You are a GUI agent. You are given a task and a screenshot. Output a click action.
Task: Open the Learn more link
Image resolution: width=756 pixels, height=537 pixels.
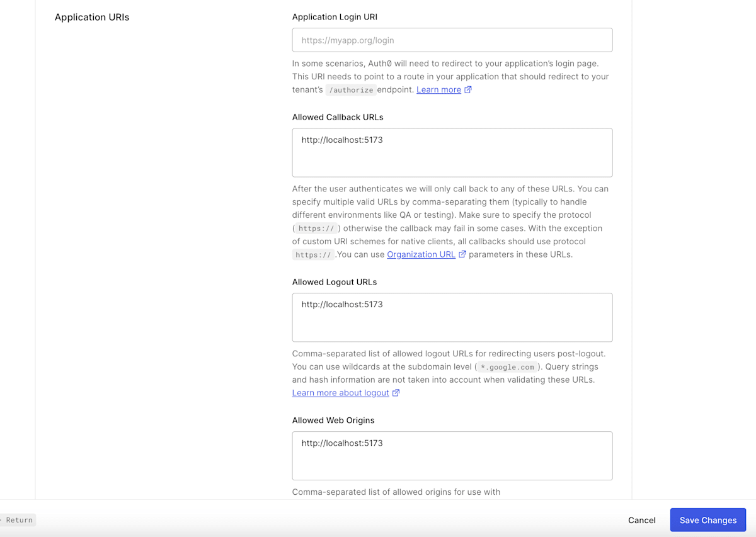[x=439, y=90]
